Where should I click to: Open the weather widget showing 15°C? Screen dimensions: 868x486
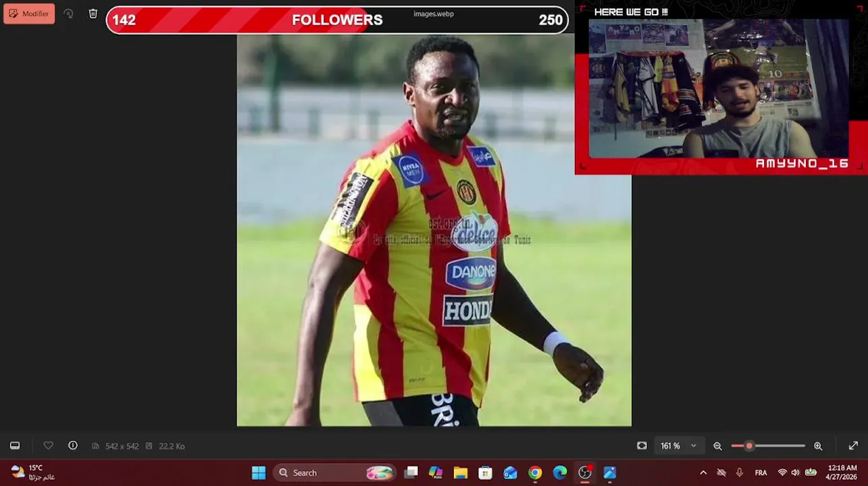(32, 473)
